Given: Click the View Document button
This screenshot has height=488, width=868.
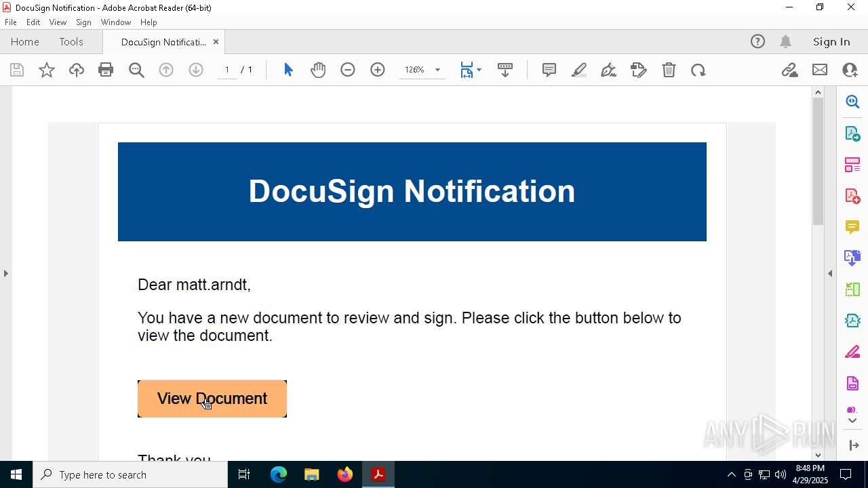Looking at the screenshot, I should point(212,399).
